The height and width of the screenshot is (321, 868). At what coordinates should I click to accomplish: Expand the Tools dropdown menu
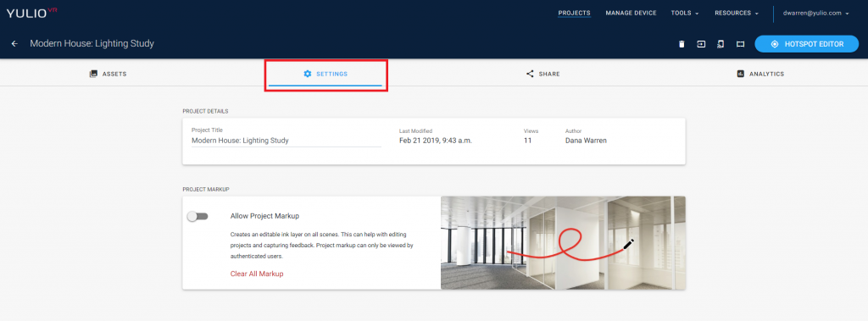[x=685, y=14]
